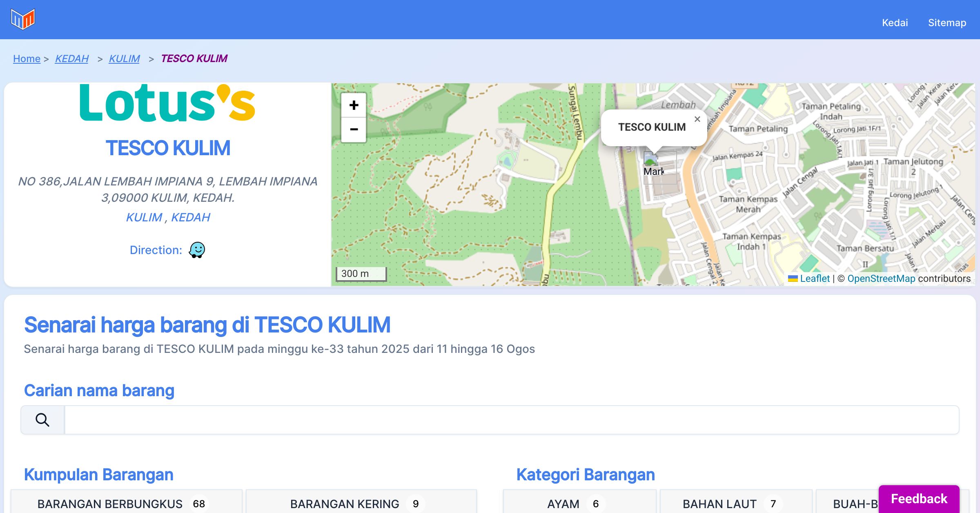Click the search magnifier icon
The width and height of the screenshot is (980, 513).
coord(42,420)
